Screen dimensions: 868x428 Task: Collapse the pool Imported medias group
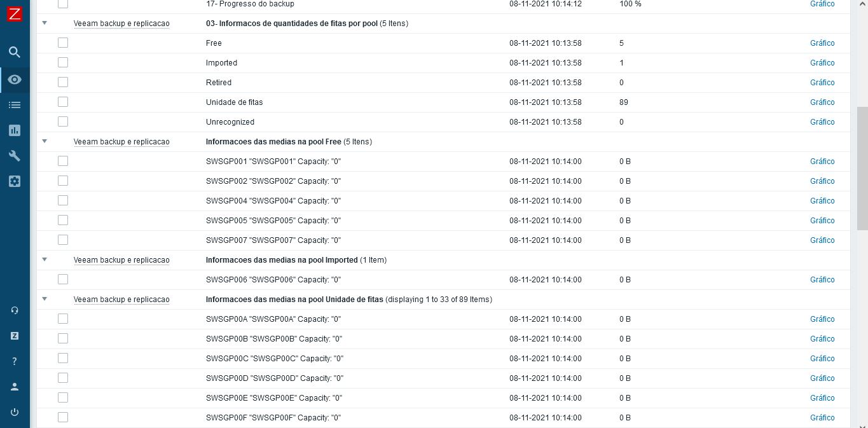click(x=45, y=259)
